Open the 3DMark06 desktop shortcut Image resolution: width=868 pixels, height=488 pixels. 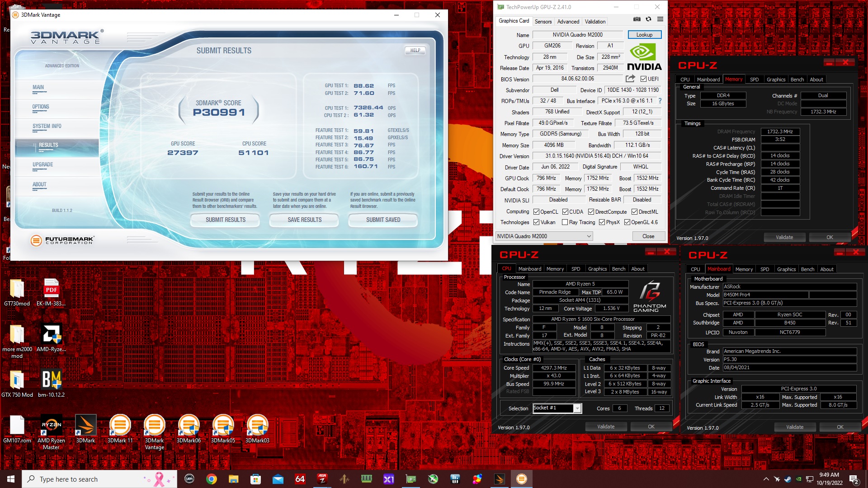189,429
